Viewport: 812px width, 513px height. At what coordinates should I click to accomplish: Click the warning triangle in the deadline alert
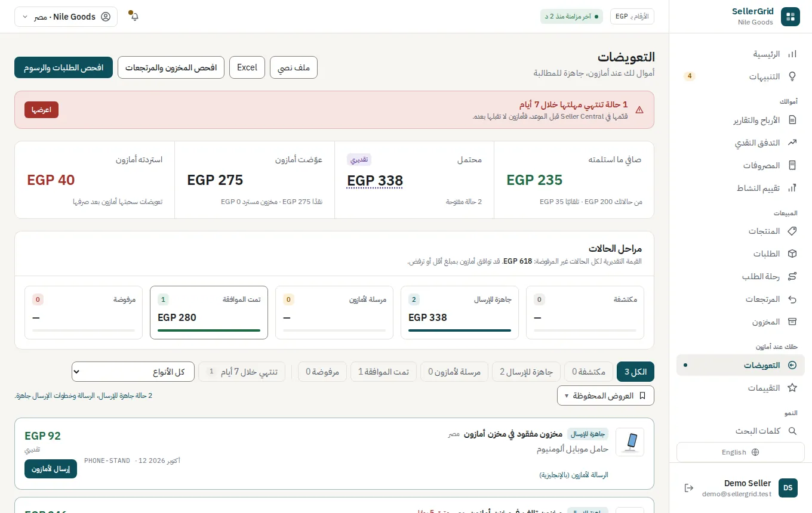tap(639, 110)
